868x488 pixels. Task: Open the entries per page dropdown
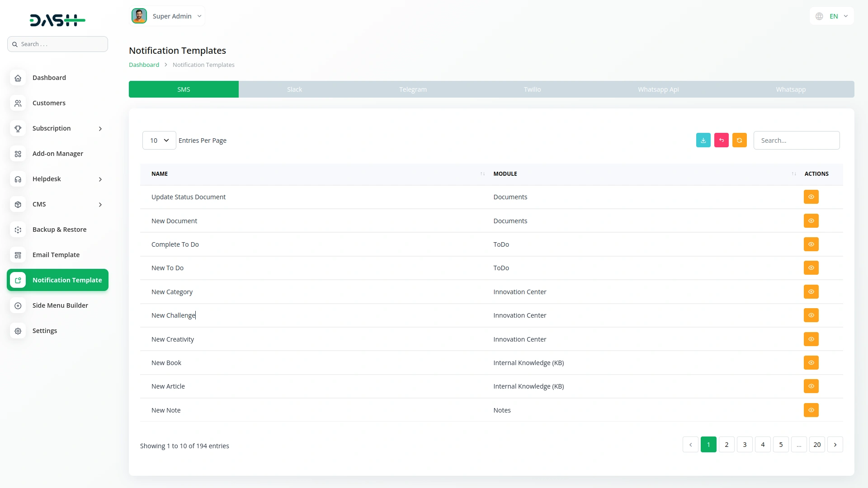159,141
